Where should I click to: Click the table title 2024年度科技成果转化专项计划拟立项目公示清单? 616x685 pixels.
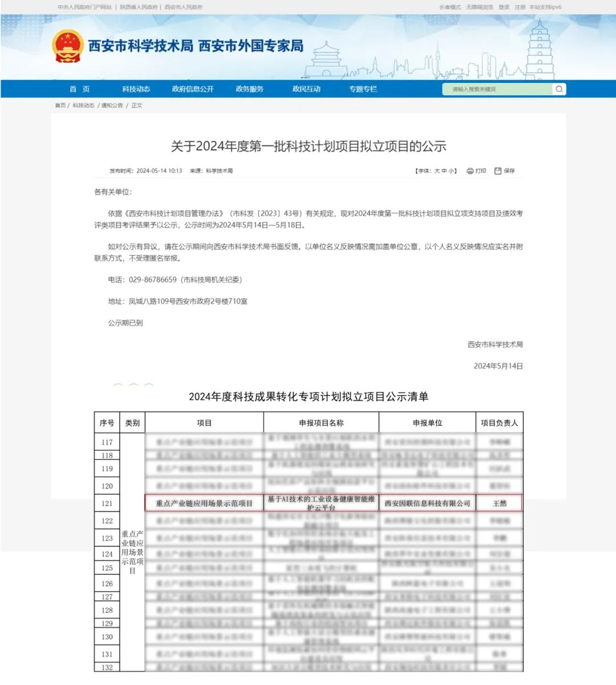coord(309,397)
